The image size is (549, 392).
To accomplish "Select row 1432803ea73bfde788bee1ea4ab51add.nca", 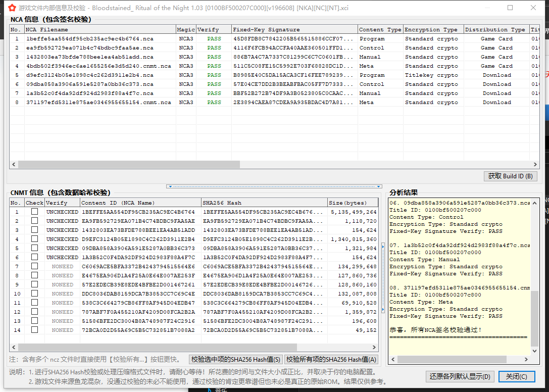I will [275, 57].
